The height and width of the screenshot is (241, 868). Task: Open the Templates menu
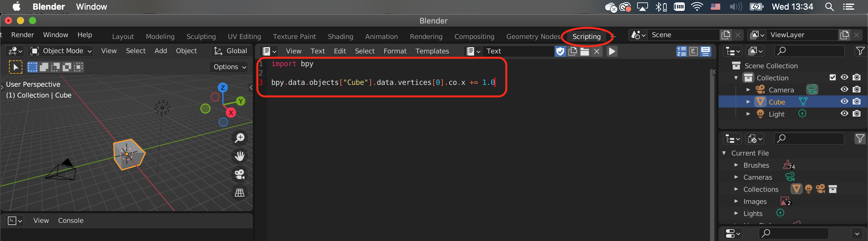pos(432,51)
